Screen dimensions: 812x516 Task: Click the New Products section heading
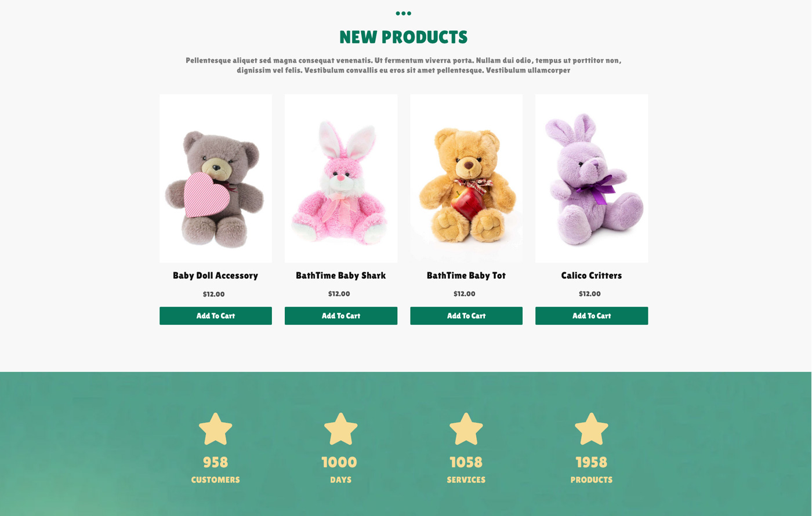click(403, 37)
